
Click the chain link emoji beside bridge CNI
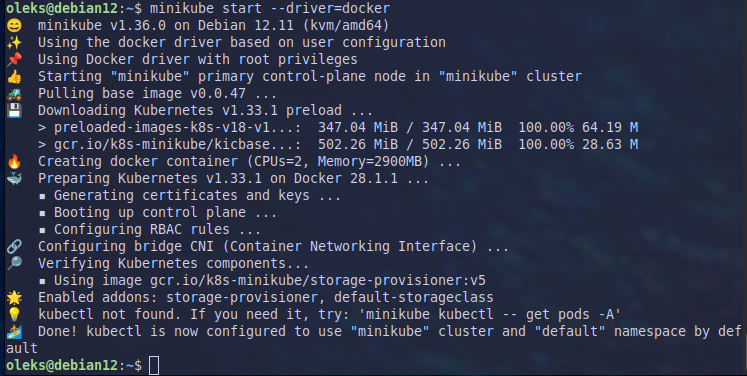coord(14,247)
